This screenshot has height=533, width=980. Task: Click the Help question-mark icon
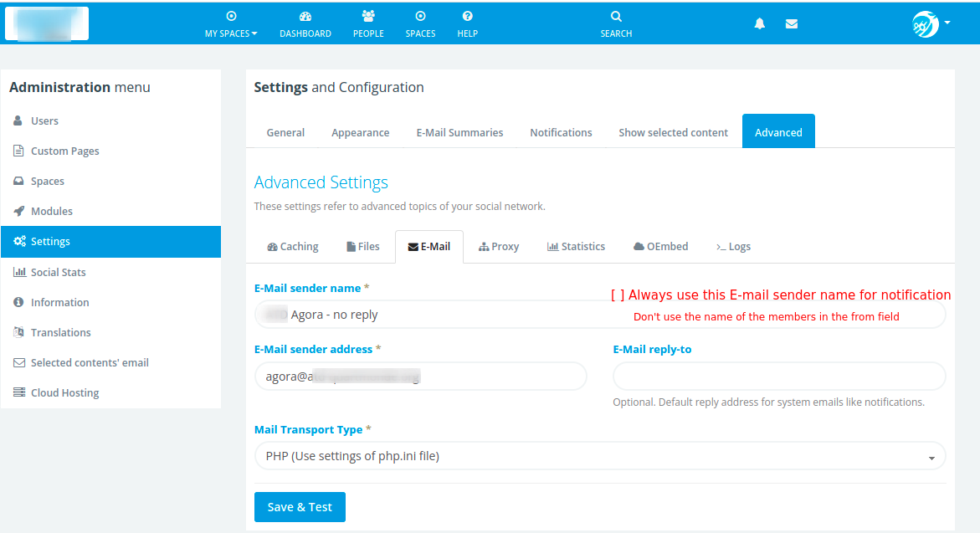tap(467, 23)
